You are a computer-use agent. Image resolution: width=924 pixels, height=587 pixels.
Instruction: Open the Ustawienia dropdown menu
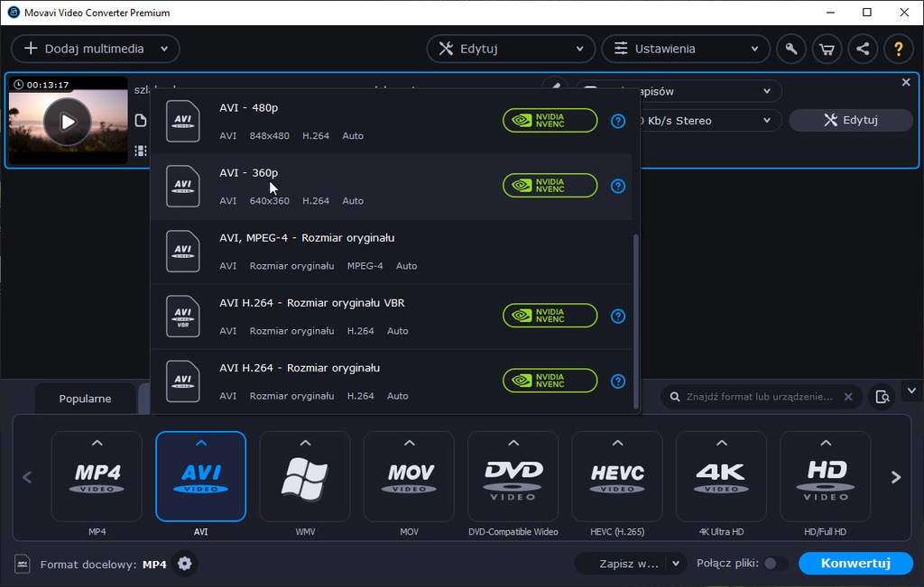click(685, 49)
